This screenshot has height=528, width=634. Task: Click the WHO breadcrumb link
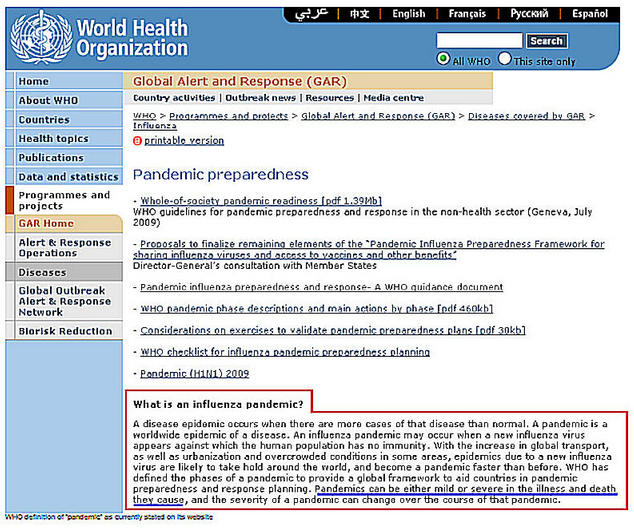pos(144,116)
